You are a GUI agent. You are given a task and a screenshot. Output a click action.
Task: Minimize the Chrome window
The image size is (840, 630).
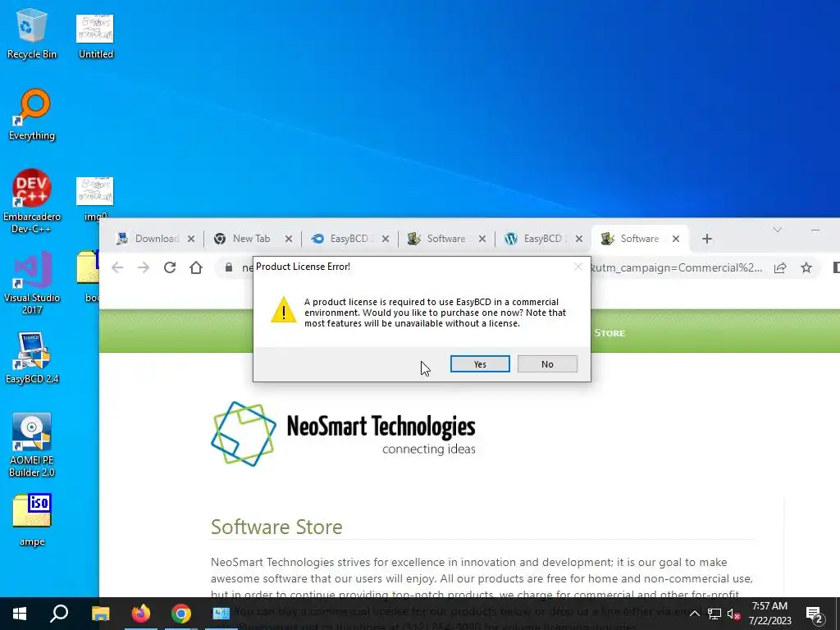(815, 230)
